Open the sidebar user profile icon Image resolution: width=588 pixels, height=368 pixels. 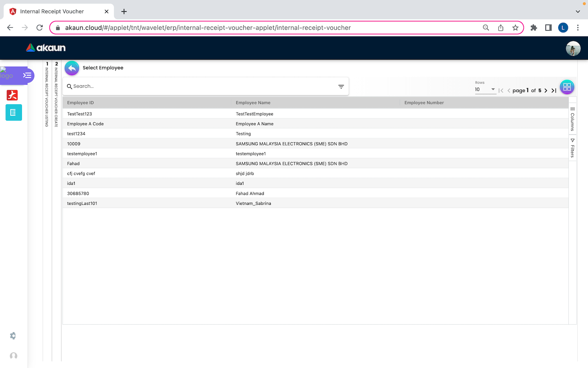[x=13, y=356]
